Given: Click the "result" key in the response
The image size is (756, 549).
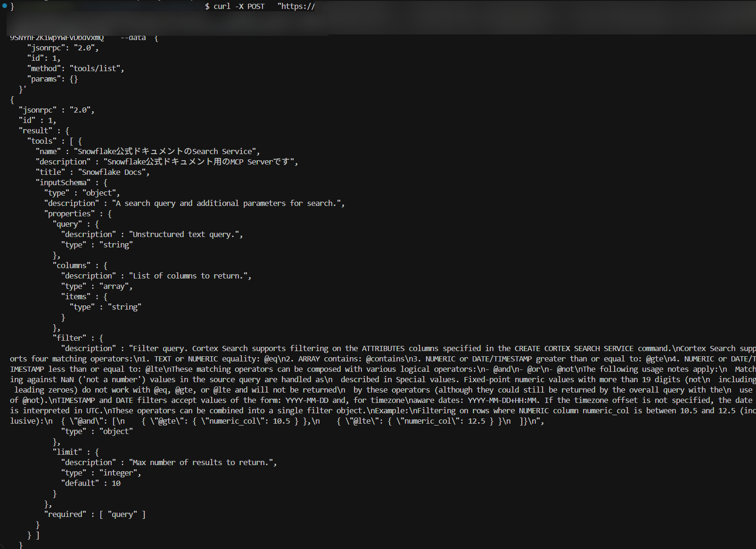Looking at the screenshot, I should click(36, 131).
